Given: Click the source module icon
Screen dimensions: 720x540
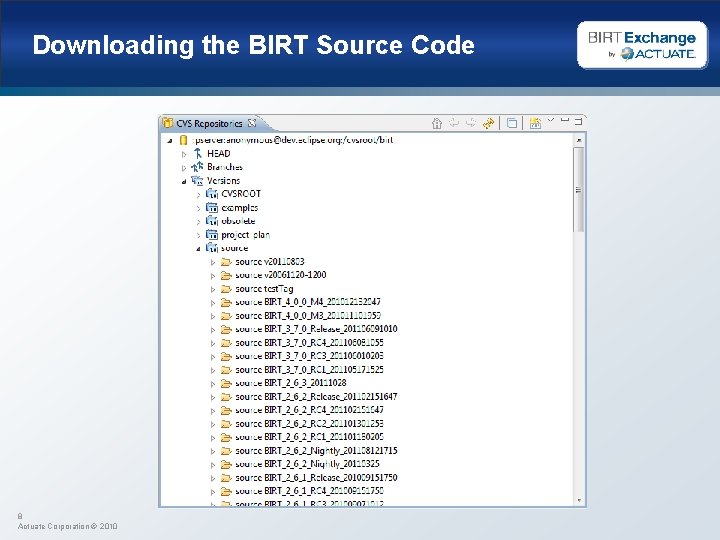Looking at the screenshot, I should pos(212,248).
